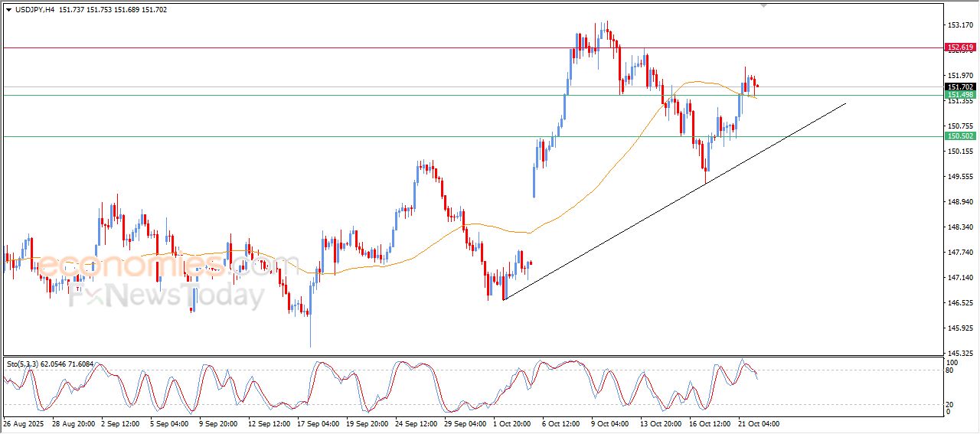Click the 17 Sep 04:00 time label

coord(320,423)
